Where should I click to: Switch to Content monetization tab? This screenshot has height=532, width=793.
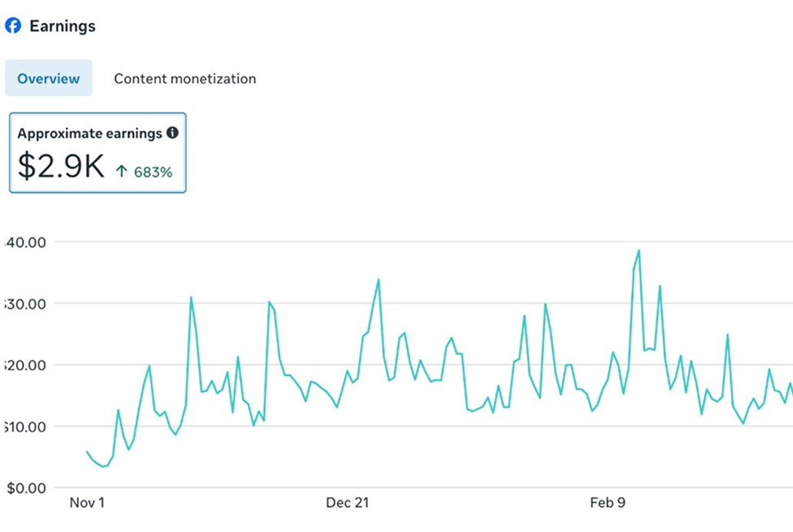coord(184,78)
